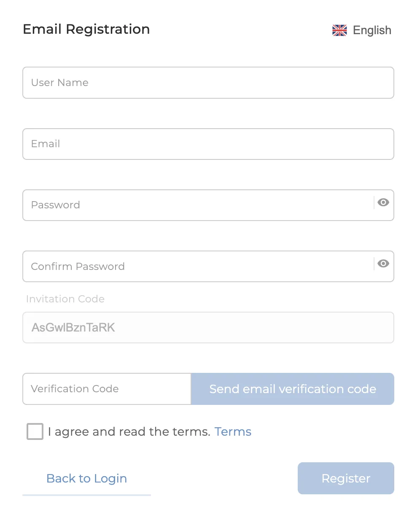Click the UK flag icon
The width and height of the screenshot is (420, 523).
click(x=339, y=30)
